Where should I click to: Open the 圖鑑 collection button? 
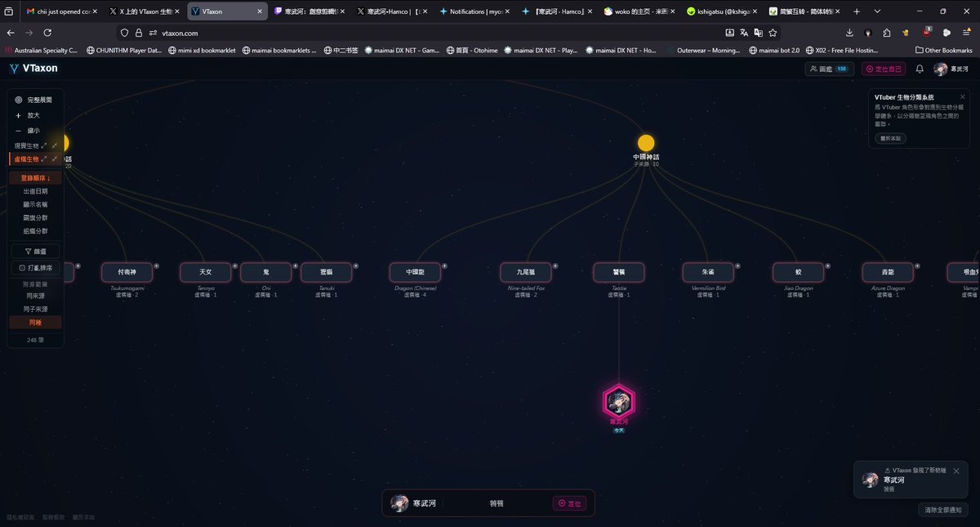(x=828, y=69)
